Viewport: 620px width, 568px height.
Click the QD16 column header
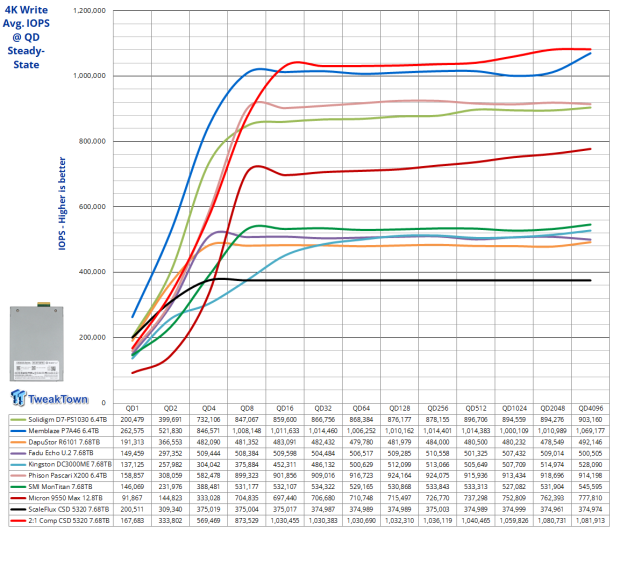coord(285,408)
